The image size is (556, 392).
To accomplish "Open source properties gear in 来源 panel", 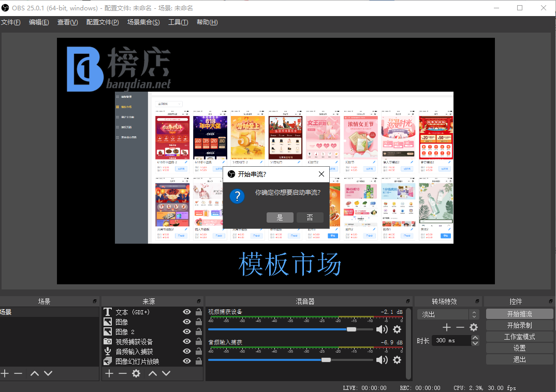I will point(136,373).
